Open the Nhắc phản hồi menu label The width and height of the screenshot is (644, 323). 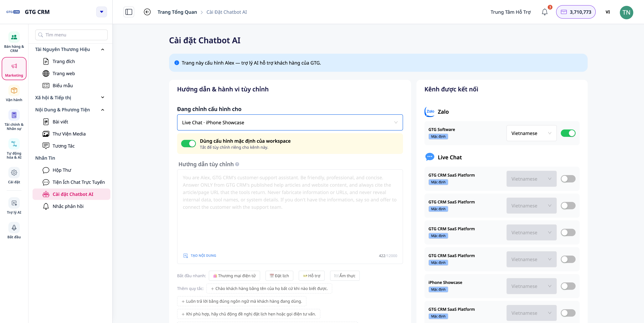coord(68,206)
